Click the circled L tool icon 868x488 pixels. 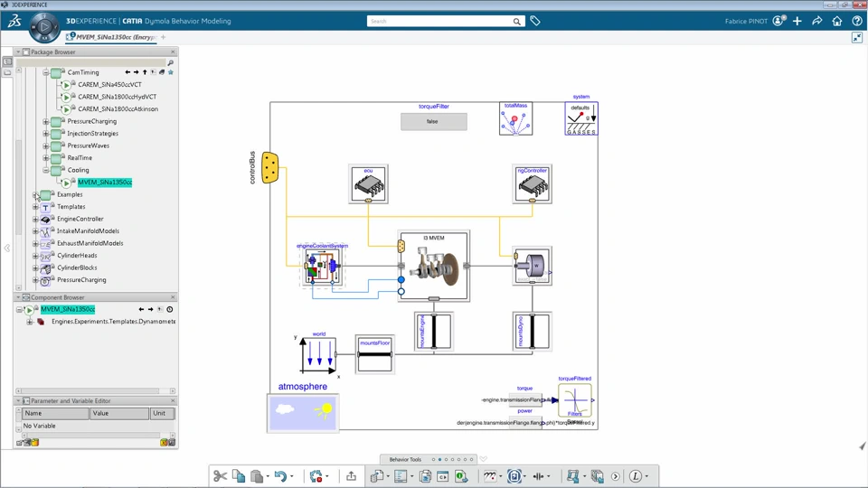point(636,476)
